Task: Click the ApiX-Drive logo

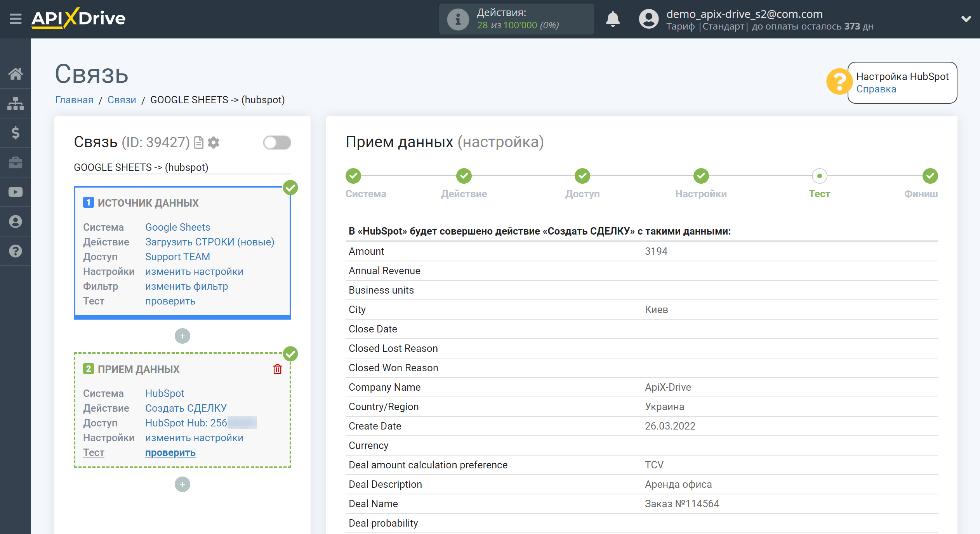Action: pyautogui.click(x=78, y=18)
